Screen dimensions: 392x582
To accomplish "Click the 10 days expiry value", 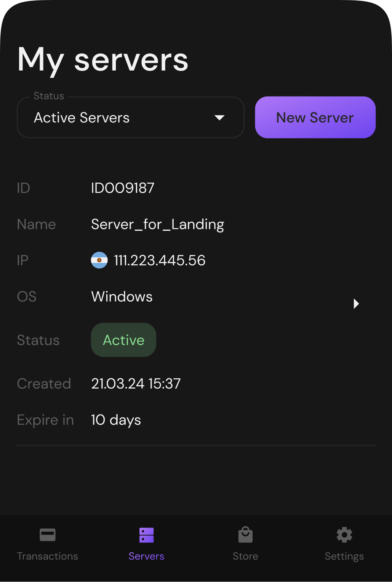I will tap(116, 420).
